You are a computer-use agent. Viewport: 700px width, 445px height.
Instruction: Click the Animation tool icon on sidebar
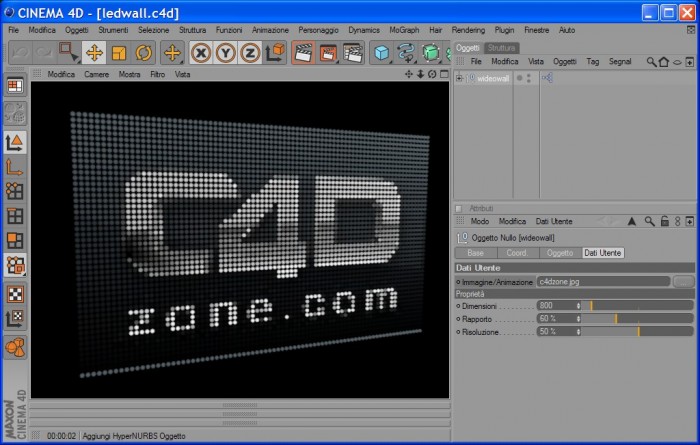(15, 348)
